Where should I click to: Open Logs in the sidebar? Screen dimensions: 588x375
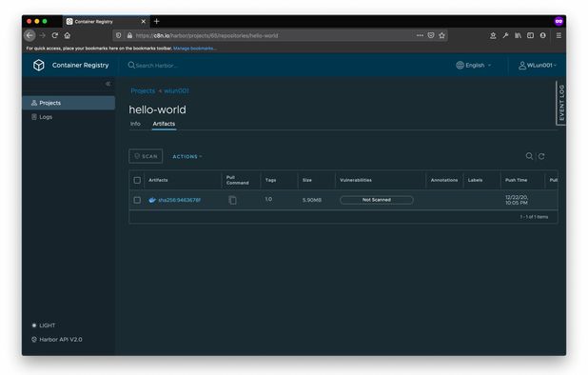pyautogui.click(x=69, y=117)
